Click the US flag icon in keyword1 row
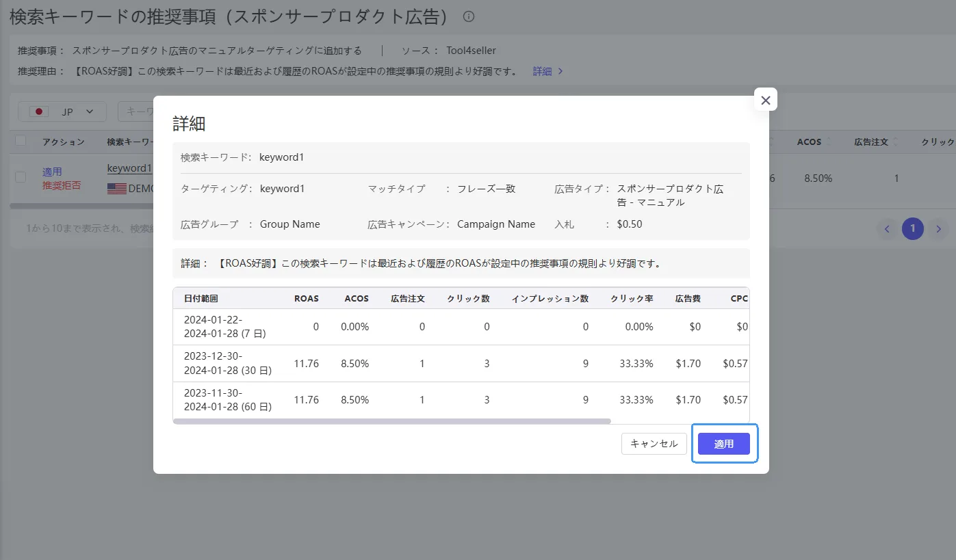The width and height of the screenshot is (956, 560). coord(117,189)
